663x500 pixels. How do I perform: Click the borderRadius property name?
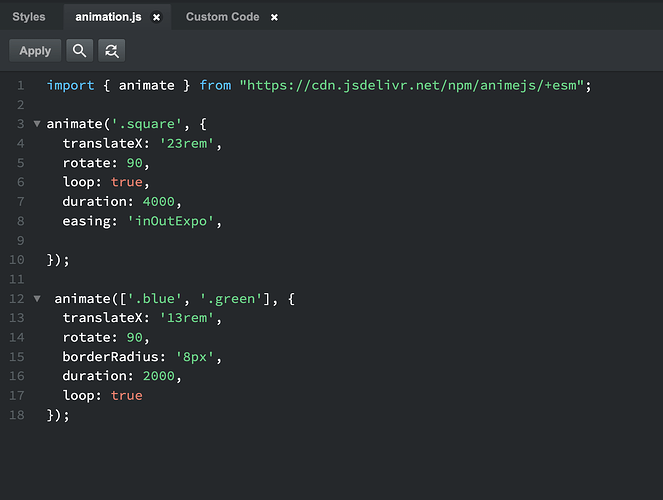click(x=110, y=357)
